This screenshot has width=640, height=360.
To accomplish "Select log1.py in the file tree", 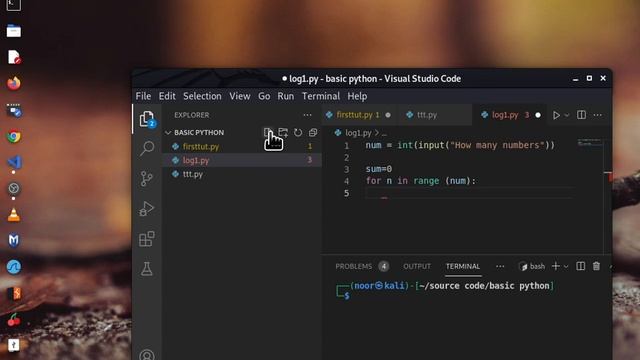I will (242, 160).
